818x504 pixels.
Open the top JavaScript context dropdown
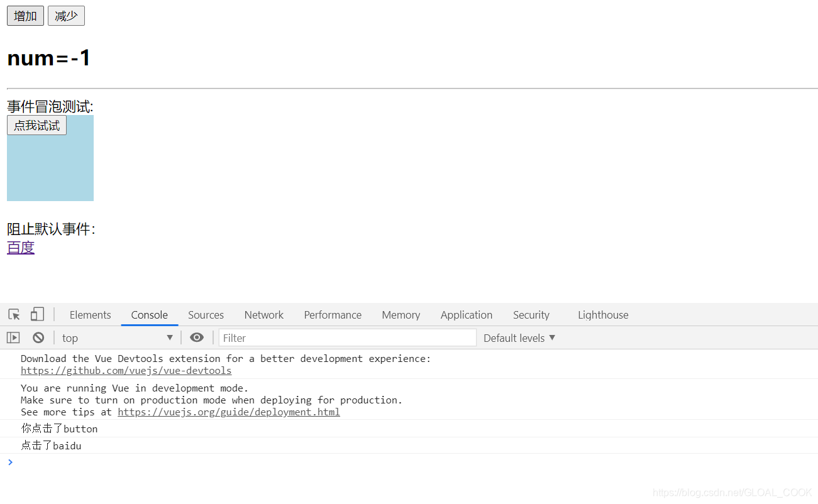pyautogui.click(x=118, y=338)
